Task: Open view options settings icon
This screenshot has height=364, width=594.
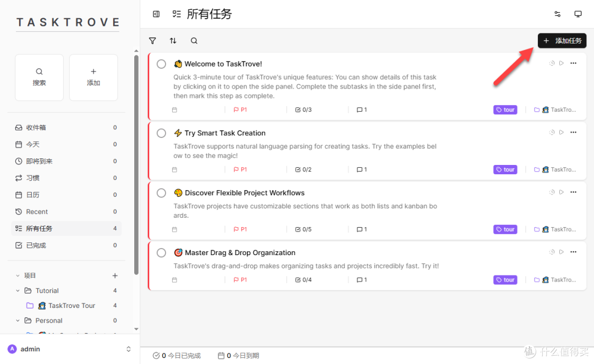Action: [557, 14]
